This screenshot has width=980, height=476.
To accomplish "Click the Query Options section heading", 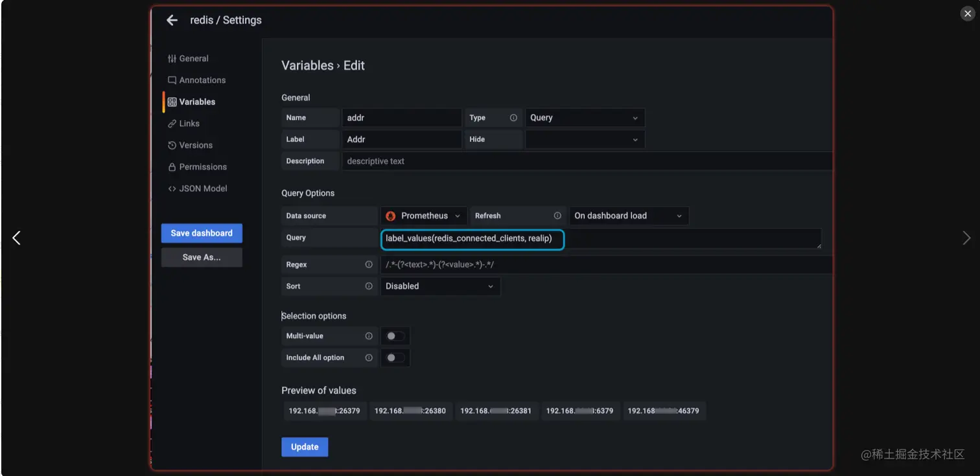I will 308,193.
